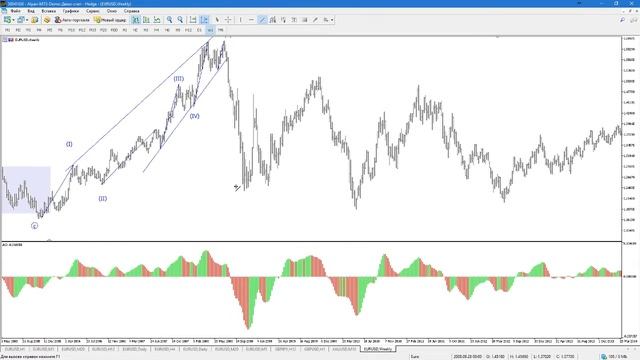Expand the profiles dropdown arrow

click(27, 20)
